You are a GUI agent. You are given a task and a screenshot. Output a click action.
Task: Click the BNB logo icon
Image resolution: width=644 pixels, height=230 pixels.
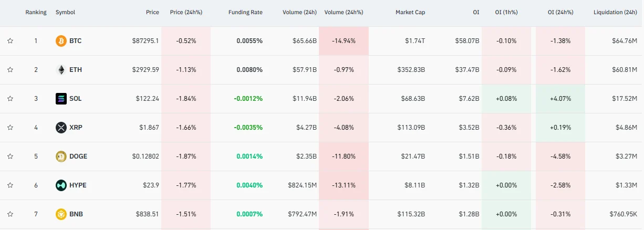(x=61, y=214)
